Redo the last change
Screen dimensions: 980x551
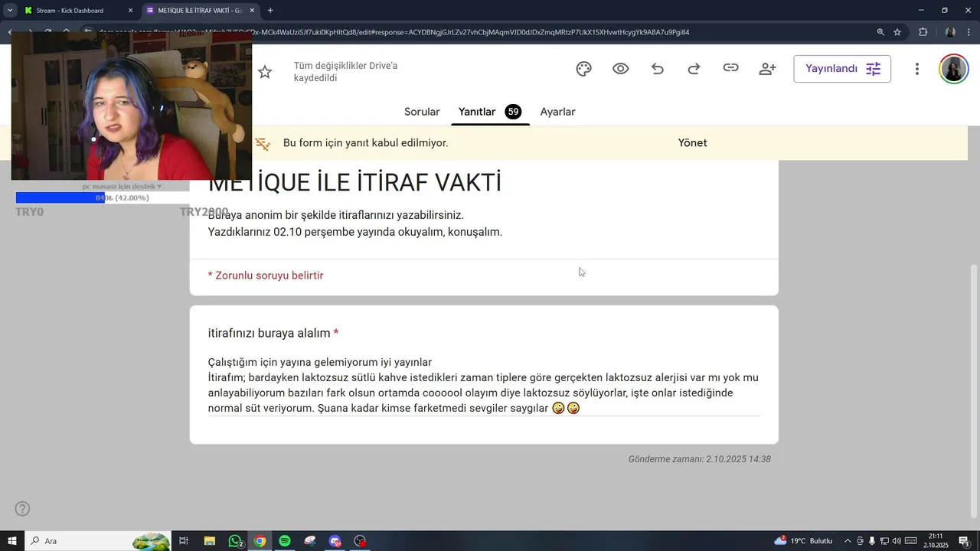point(694,69)
